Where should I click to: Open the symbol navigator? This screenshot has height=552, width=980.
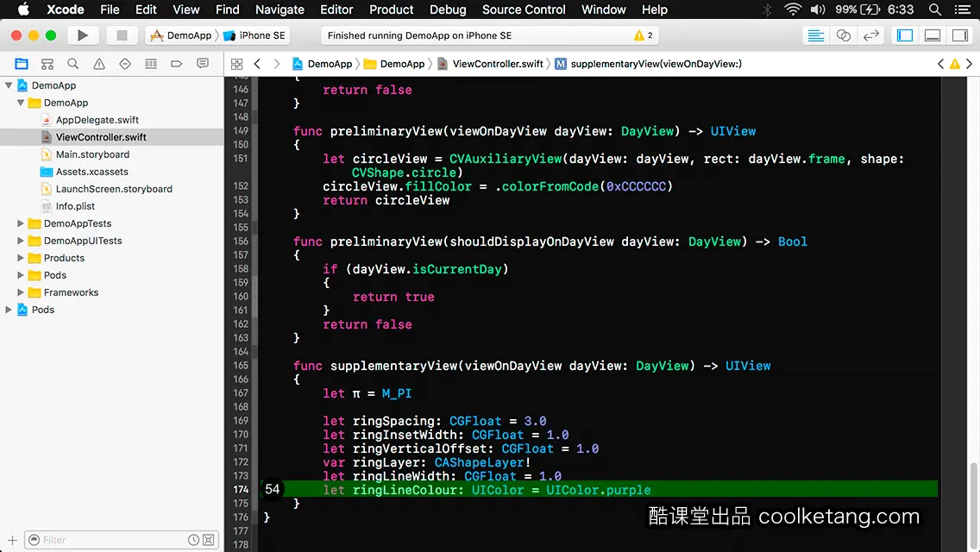47,64
